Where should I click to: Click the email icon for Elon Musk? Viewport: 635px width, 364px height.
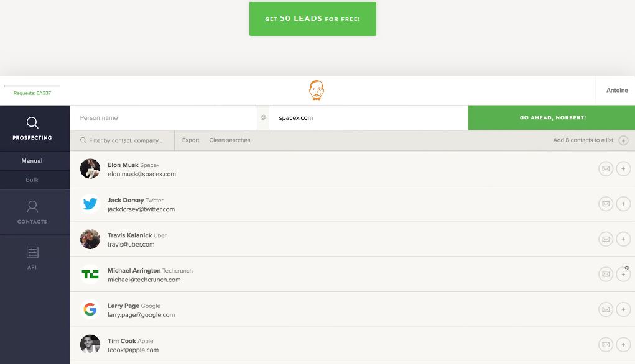tap(606, 169)
